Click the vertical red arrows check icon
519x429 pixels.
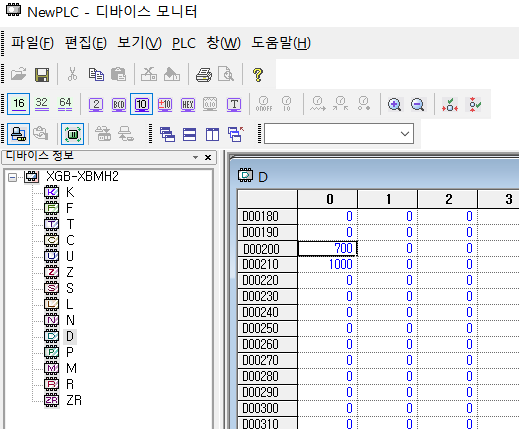pyautogui.click(x=474, y=104)
